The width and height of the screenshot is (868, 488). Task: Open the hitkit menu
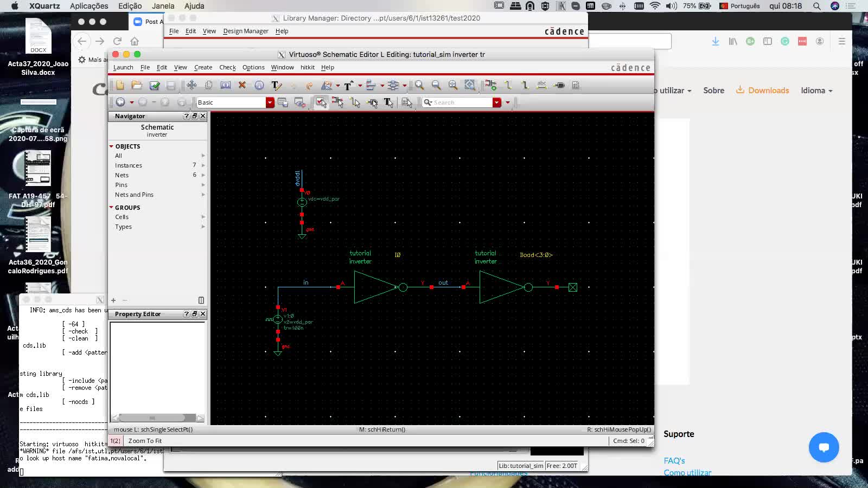(x=308, y=67)
